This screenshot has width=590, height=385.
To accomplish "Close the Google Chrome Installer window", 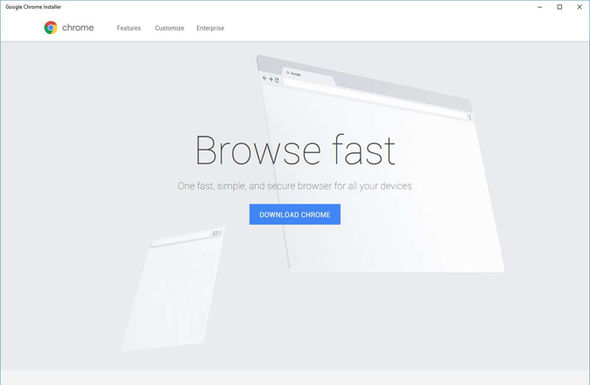I will pos(579,7).
